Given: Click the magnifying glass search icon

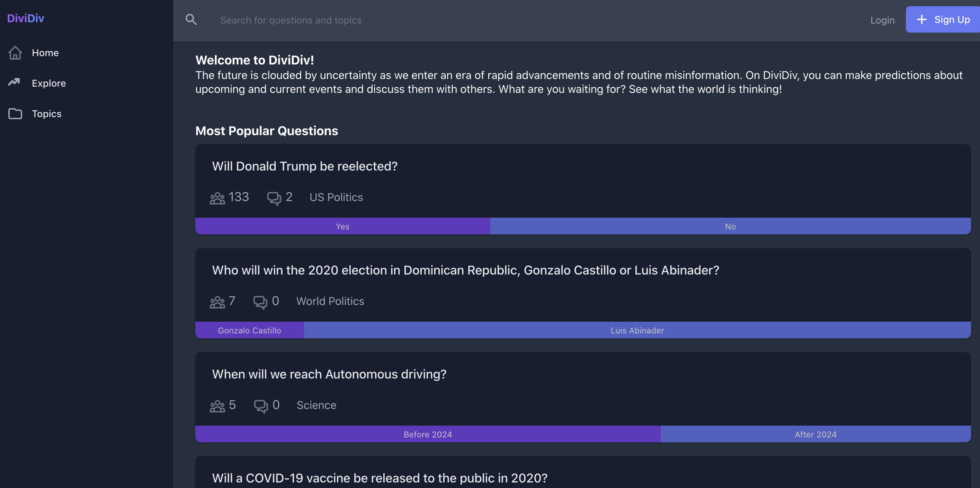Looking at the screenshot, I should [x=191, y=20].
